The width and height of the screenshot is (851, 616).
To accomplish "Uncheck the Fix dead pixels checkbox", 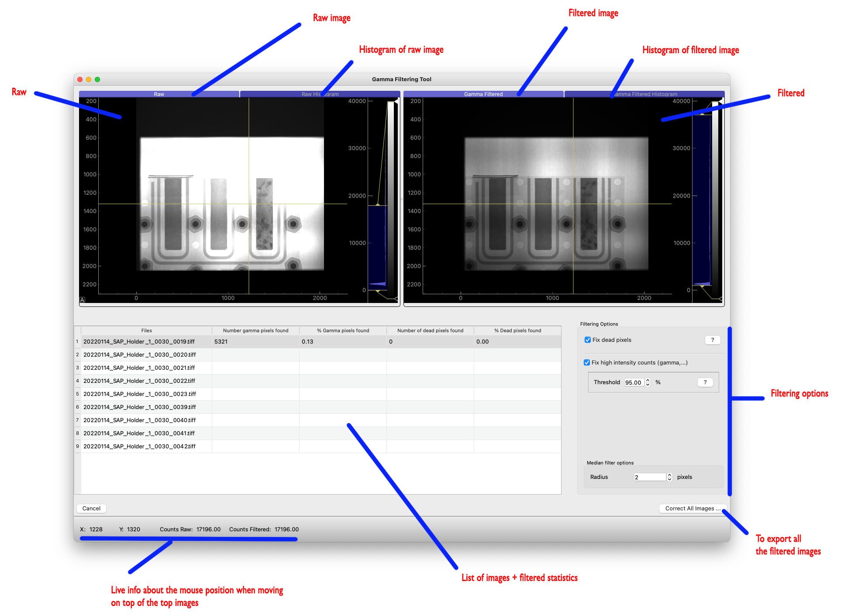I will [588, 340].
